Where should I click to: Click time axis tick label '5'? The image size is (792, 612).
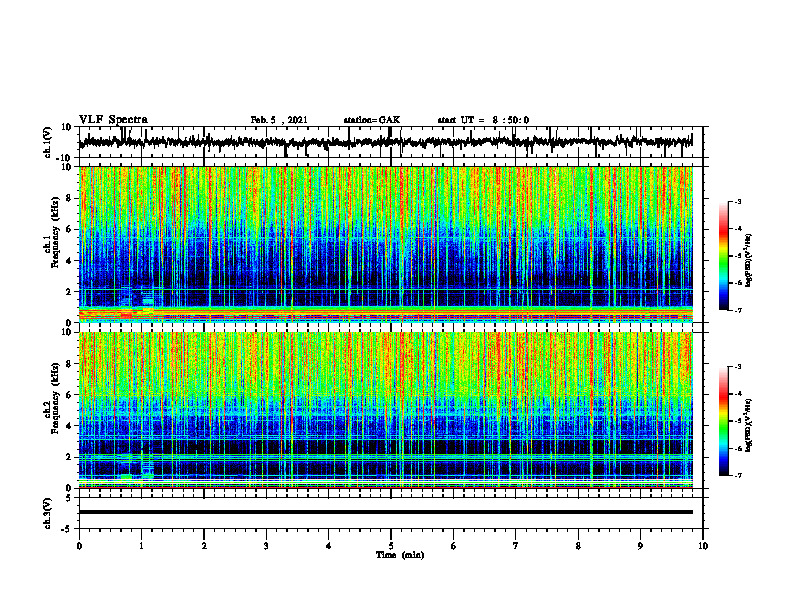tap(391, 546)
